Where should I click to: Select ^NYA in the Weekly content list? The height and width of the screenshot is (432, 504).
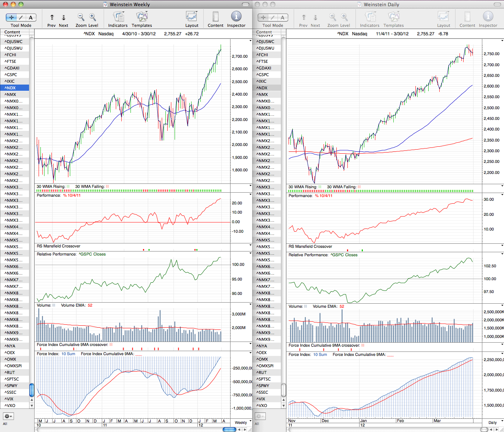pyautogui.click(x=15, y=346)
